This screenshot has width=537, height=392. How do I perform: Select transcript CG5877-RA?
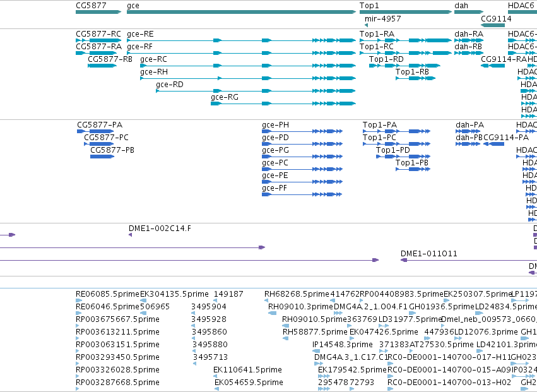[x=97, y=53]
